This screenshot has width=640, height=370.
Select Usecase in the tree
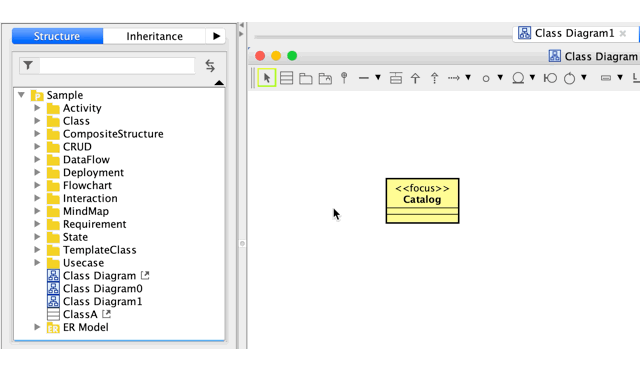[x=83, y=263]
